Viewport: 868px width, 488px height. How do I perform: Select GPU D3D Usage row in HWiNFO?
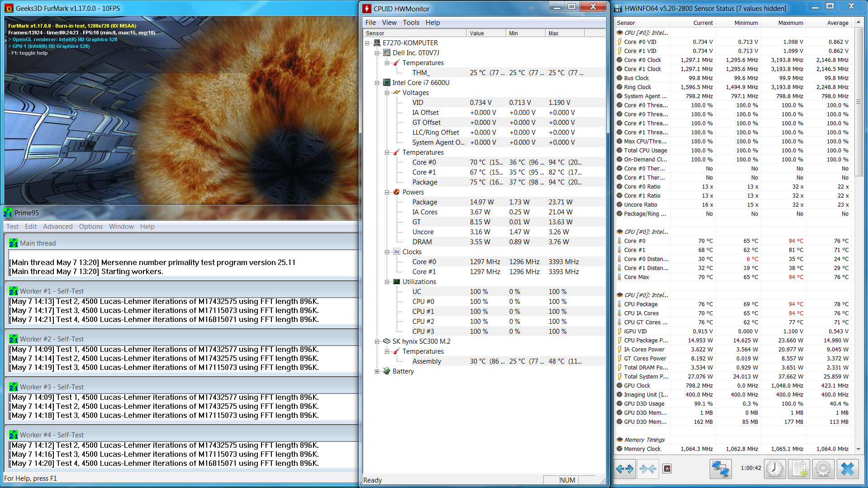click(733, 403)
